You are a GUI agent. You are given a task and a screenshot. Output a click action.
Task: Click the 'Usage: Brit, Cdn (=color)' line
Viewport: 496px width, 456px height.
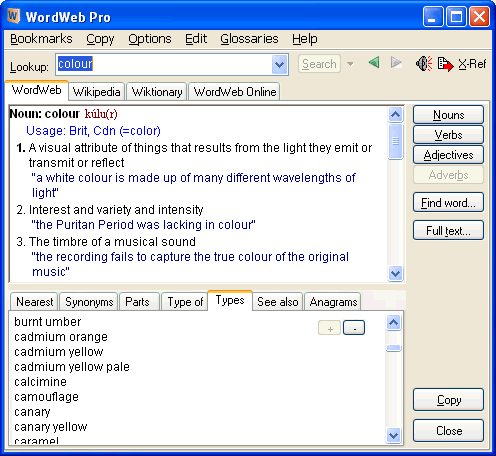[93, 131]
